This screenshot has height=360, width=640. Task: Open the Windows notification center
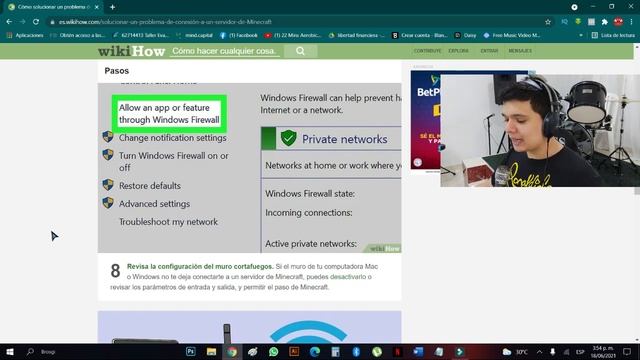(627, 351)
